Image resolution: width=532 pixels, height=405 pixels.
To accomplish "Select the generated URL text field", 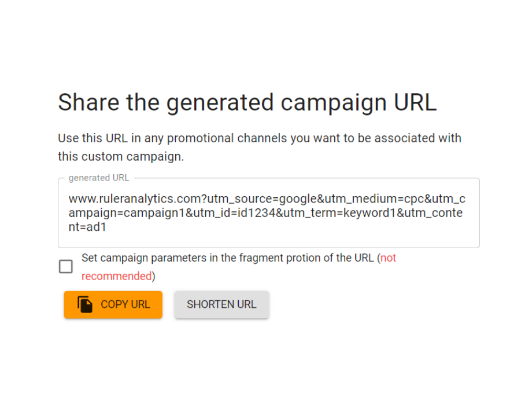I will (x=268, y=213).
